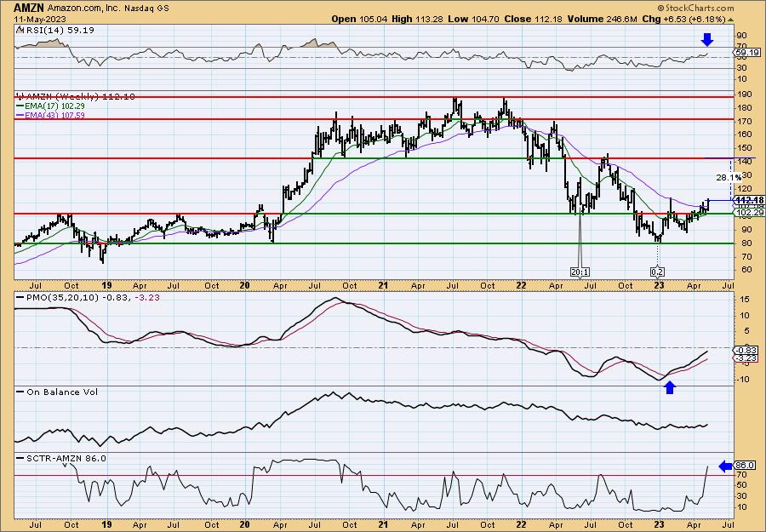Click the -0.83 PMO value tag
Image resolution: width=766 pixels, height=532 pixels.
(x=747, y=351)
